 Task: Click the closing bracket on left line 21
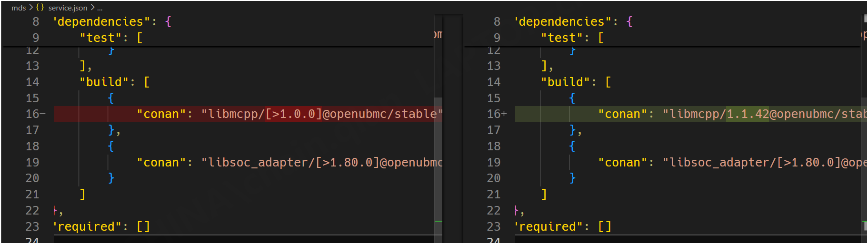[x=82, y=195]
